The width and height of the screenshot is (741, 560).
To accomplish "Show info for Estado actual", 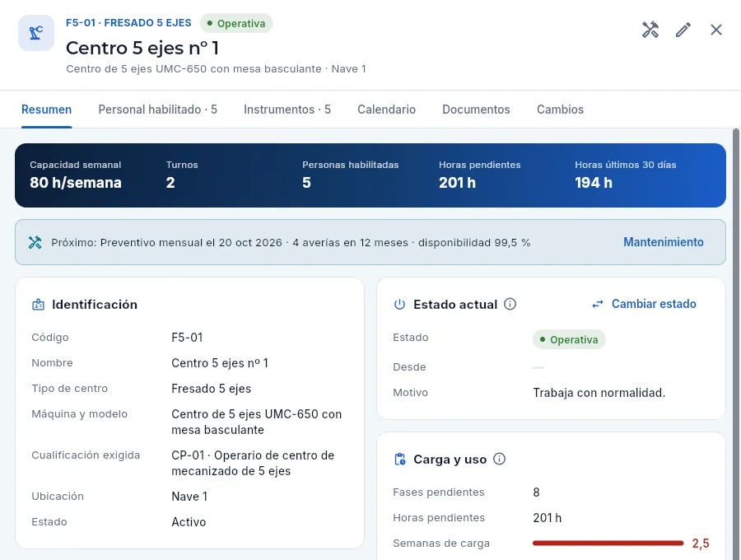I will click(x=510, y=304).
